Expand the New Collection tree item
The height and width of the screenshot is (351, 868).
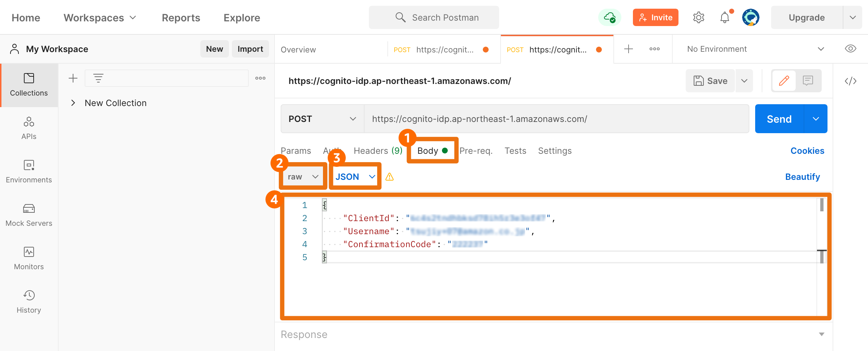(73, 103)
